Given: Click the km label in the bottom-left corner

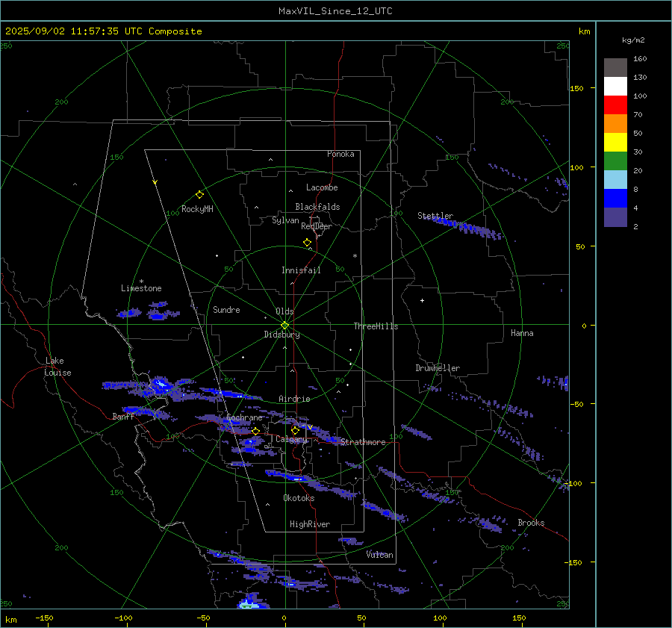Looking at the screenshot, I should (x=11, y=620).
